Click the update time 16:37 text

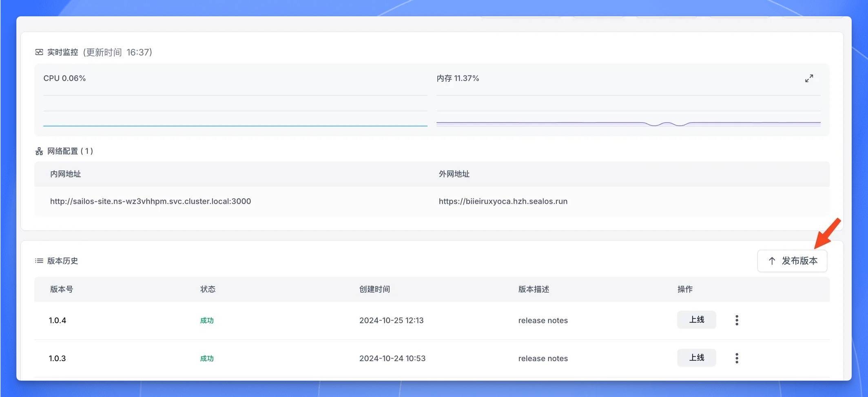[117, 52]
